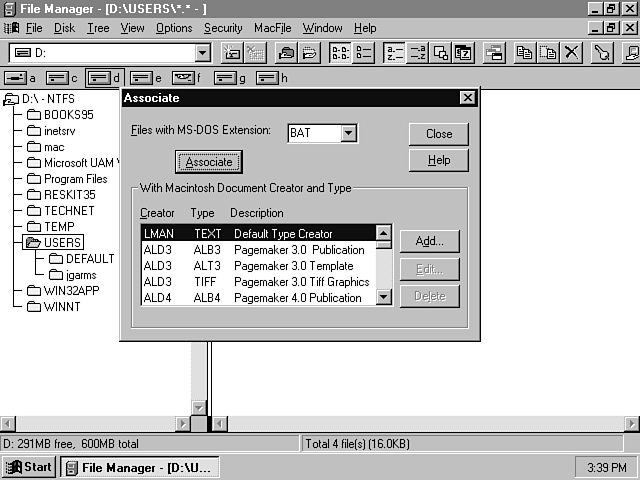Switch to name-only file view icon
640x480 pixels.
point(340,53)
